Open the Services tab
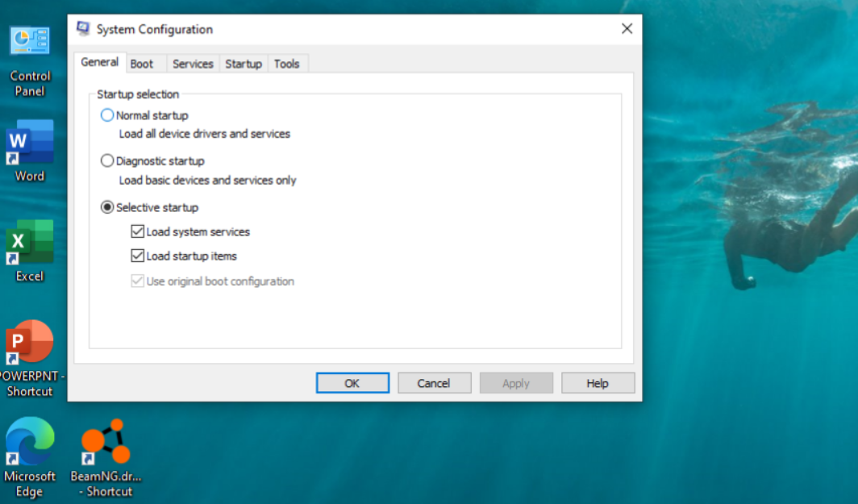Viewport: 858px width, 504px height. click(193, 63)
